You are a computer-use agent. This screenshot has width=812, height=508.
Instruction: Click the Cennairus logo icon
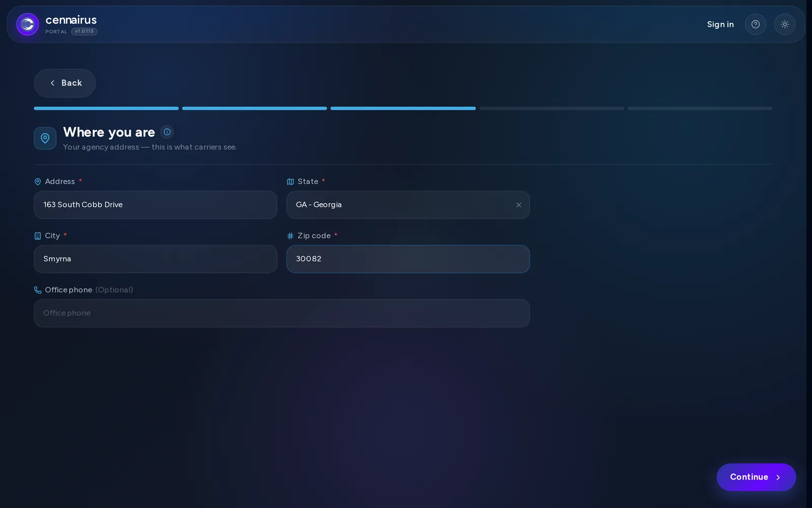27,24
